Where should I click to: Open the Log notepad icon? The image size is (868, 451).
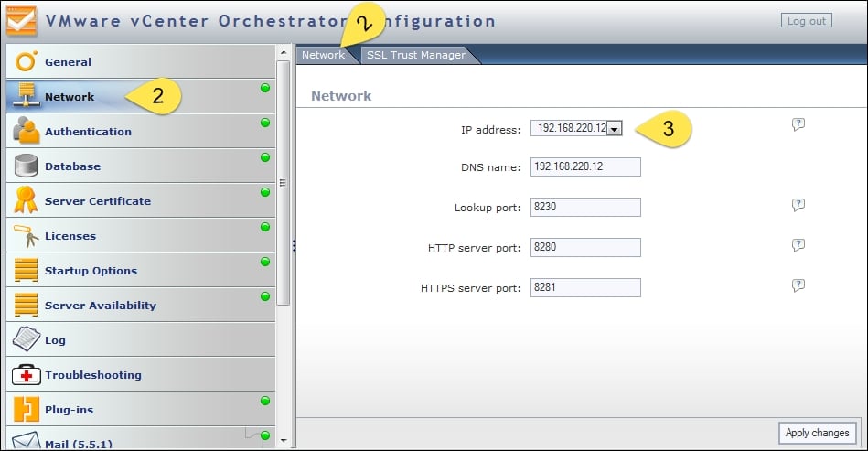pyautogui.click(x=26, y=339)
